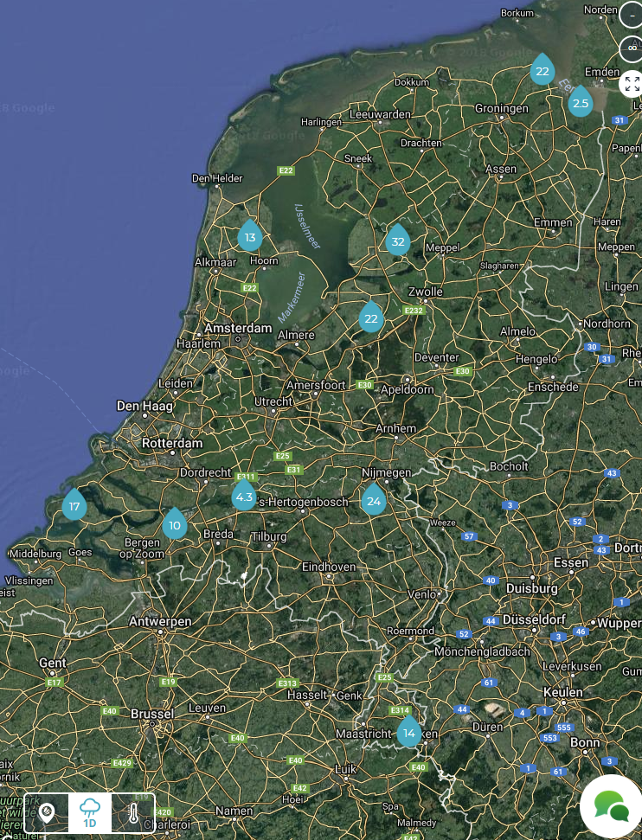Click the 2.5 rain marker near Emden

click(x=580, y=103)
